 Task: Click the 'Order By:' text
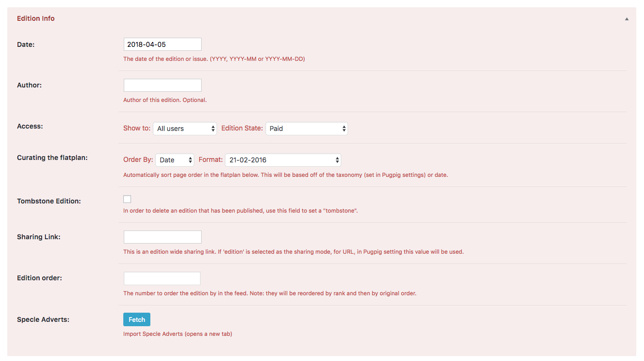coord(138,160)
